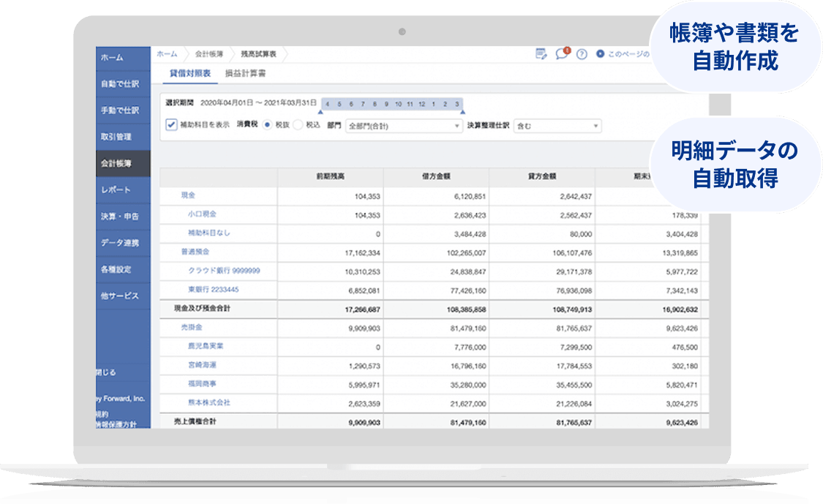Open データ連携 in the sidebar
Screen dimensions: 823x504
coord(123,243)
